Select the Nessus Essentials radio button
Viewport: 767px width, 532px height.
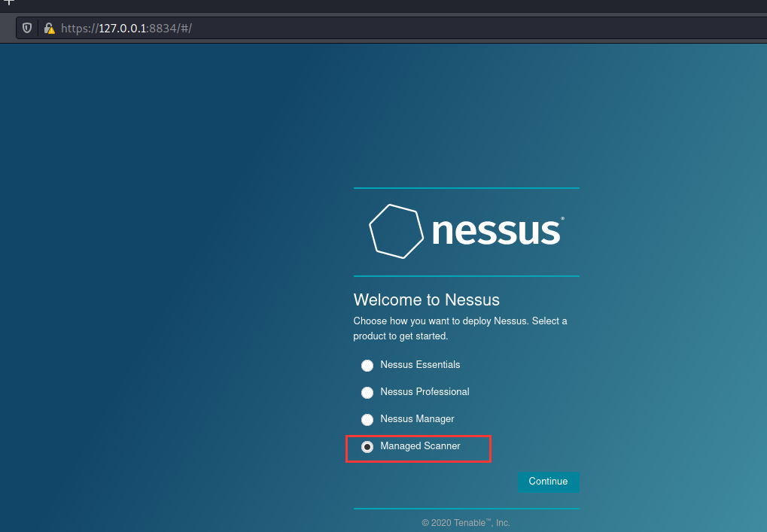pos(367,366)
